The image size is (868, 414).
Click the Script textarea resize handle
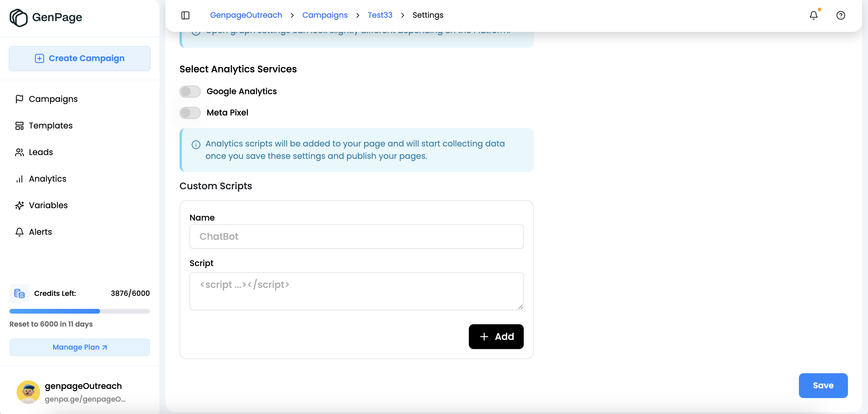[x=520, y=307]
